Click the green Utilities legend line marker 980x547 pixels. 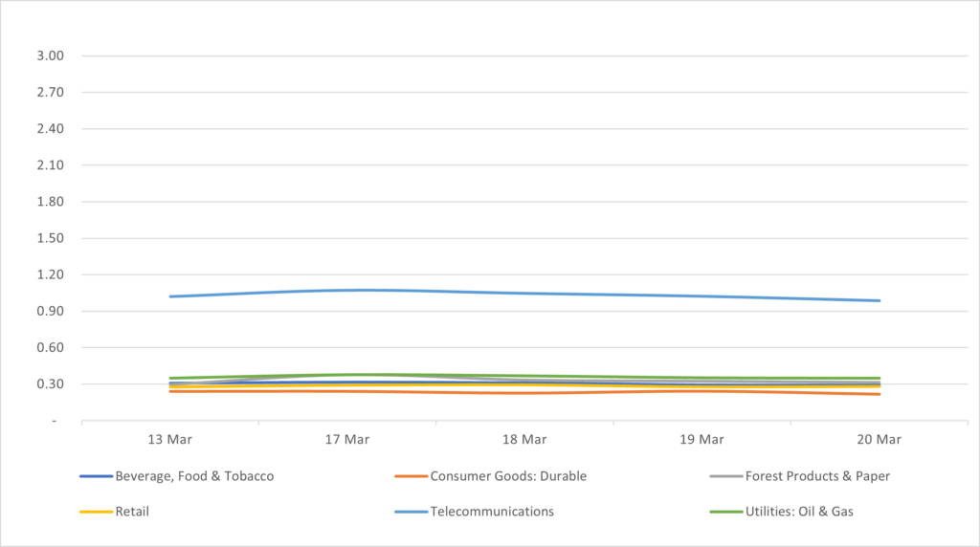click(x=725, y=512)
